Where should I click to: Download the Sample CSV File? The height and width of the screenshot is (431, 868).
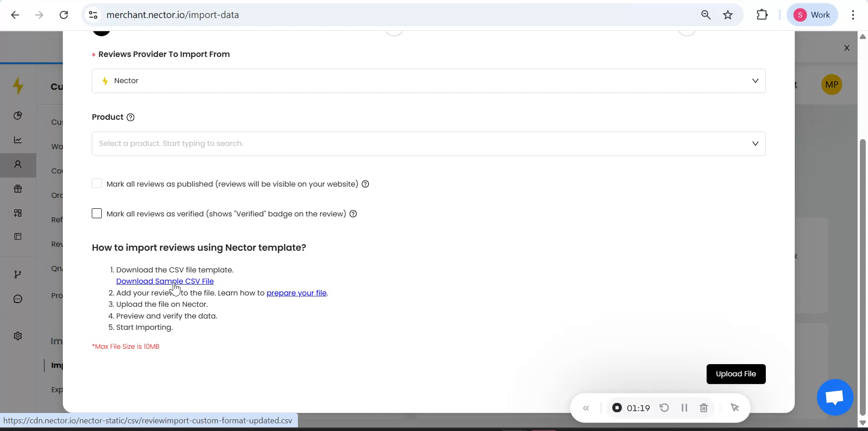point(165,281)
